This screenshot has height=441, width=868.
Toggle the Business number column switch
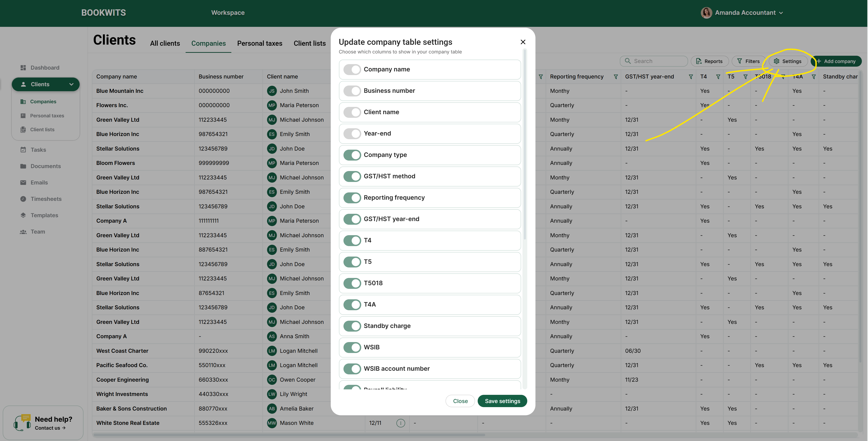click(x=352, y=91)
